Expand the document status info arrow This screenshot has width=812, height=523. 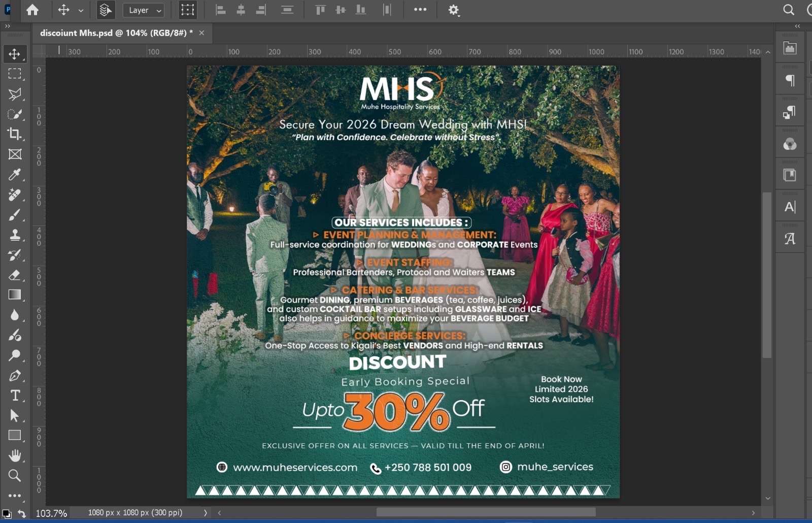206,513
